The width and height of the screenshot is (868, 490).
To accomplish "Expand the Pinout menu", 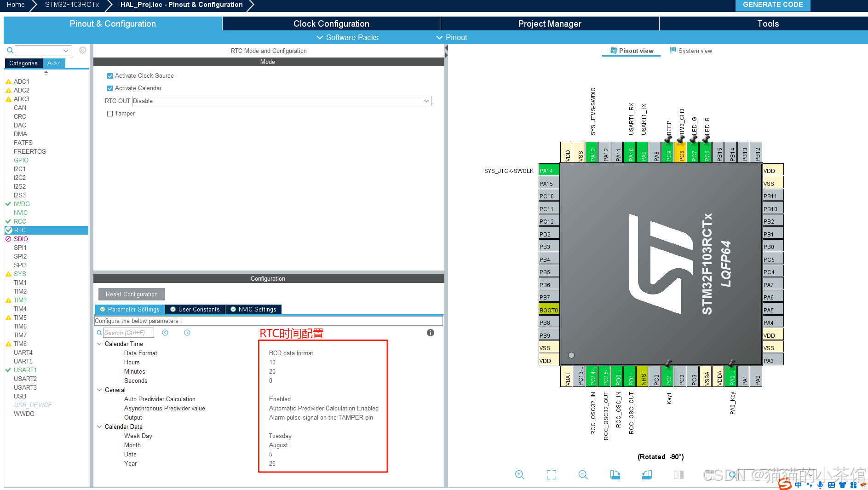I will (452, 37).
